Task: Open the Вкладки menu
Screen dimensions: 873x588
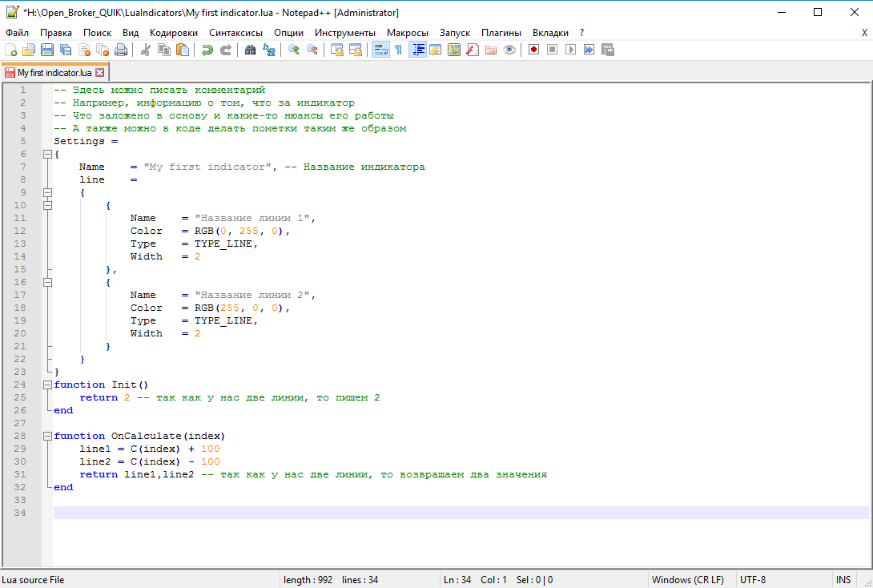Action: click(x=550, y=33)
